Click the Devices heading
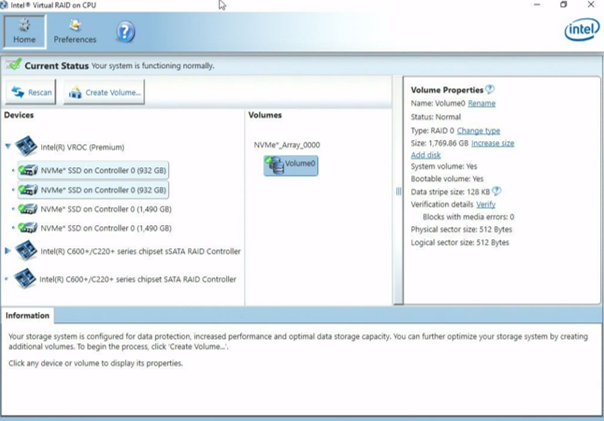The width and height of the screenshot is (604, 421). 19,115
